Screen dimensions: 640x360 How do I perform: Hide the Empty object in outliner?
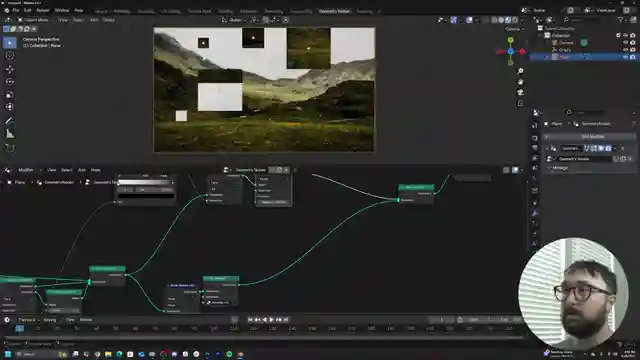click(625, 49)
